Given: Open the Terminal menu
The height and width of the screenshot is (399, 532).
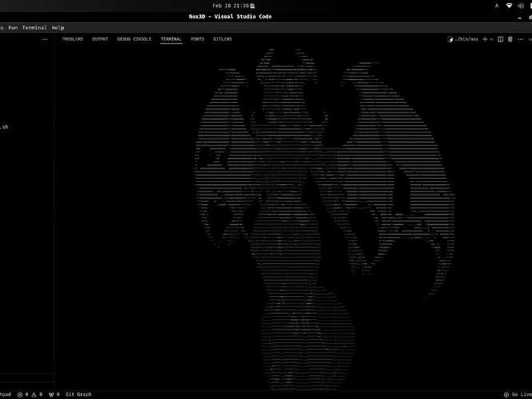Looking at the screenshot, I should [35, 28].
